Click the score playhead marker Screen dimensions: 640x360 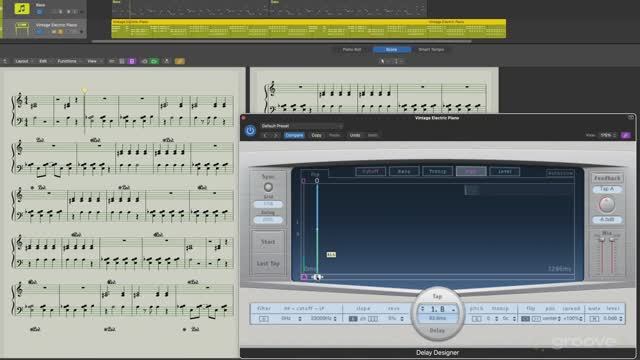(x=84, y=91)
